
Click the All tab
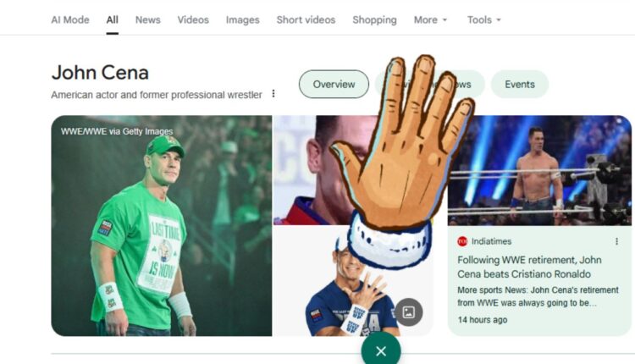click(112, 19)
